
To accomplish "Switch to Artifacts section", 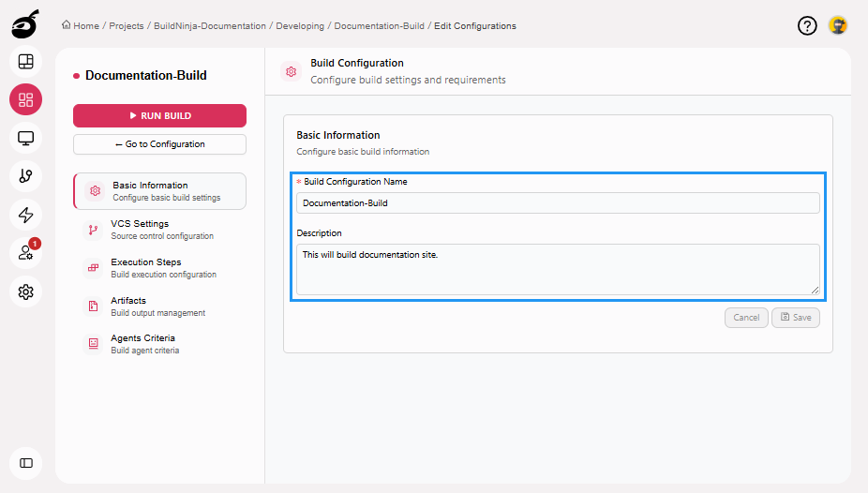I will click(x=159, y=306).
